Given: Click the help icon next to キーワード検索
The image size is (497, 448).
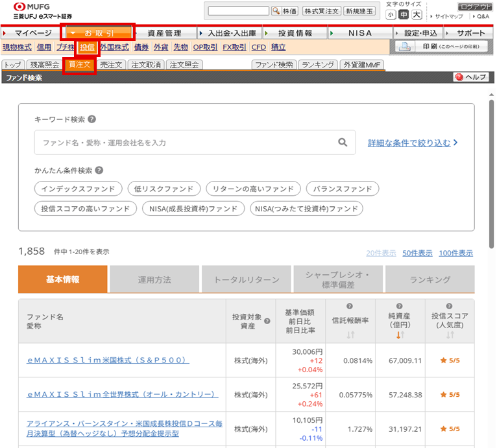Looking at the screenshot, I should 92,119.
